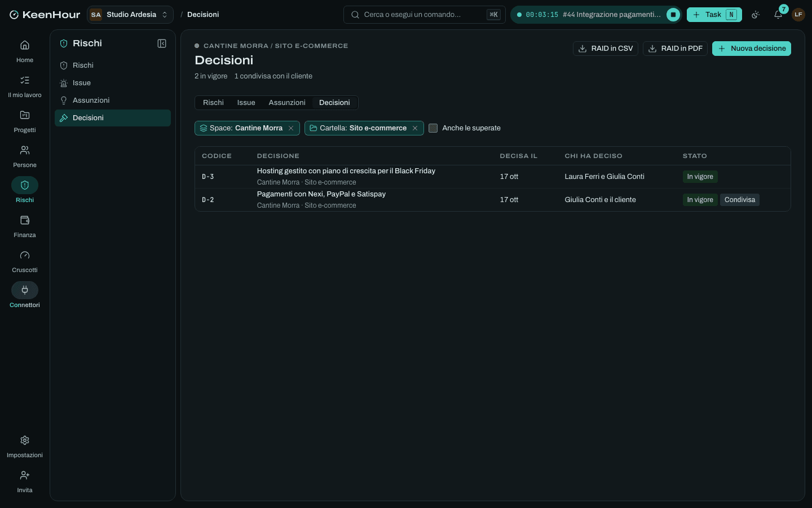Open the notifications bell
Viewport: 812px width, 508px height.
tap(778, 15)
